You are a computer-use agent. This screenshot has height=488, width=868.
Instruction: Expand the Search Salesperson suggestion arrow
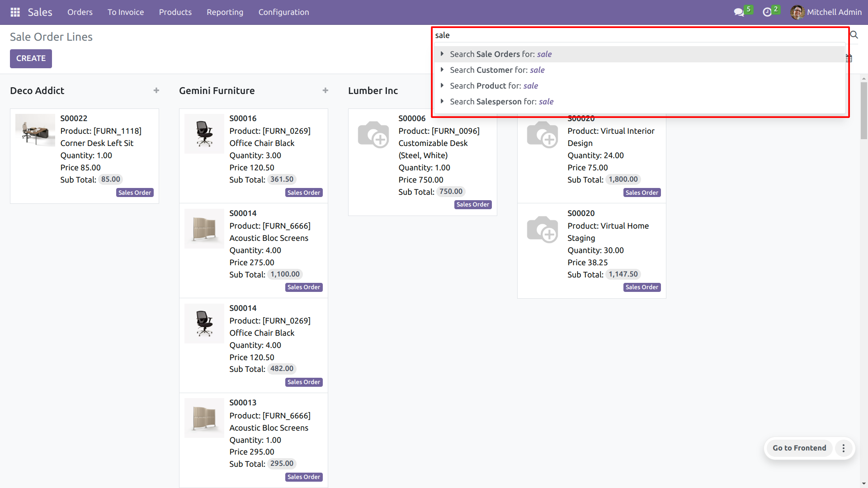point(442,101)
